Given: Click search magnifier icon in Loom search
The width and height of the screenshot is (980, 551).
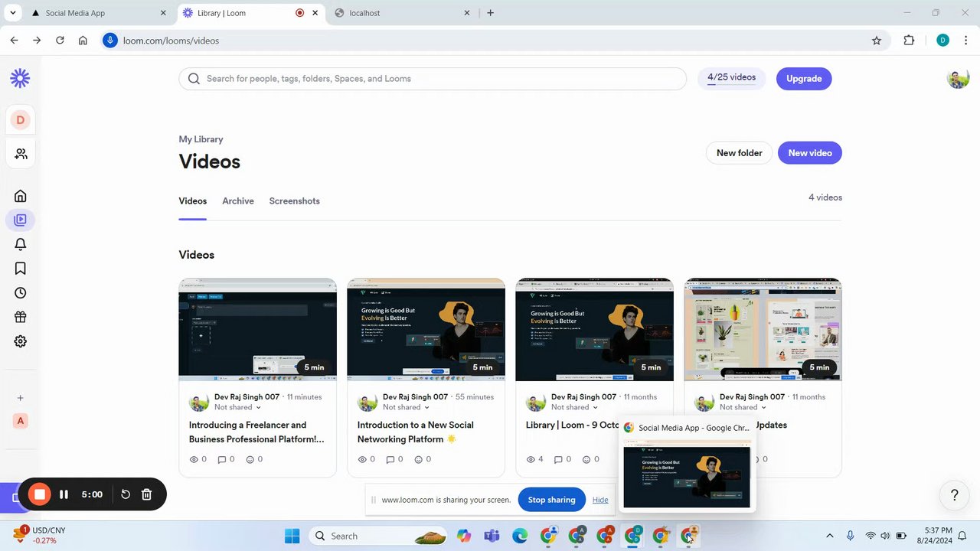Looking at the screenshot, I should pos(194,79).
